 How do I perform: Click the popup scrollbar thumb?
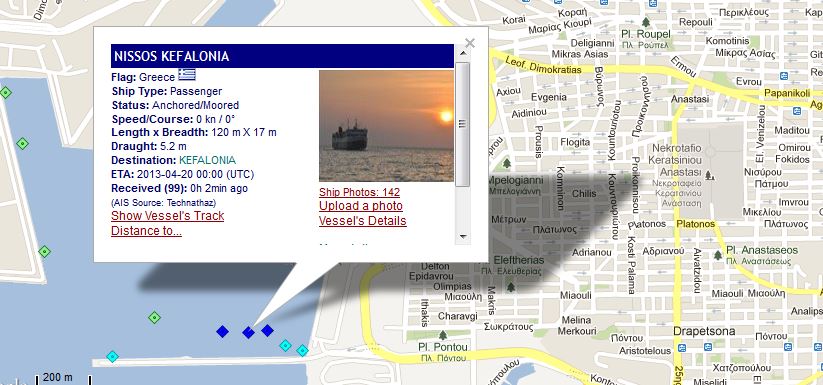462,124
